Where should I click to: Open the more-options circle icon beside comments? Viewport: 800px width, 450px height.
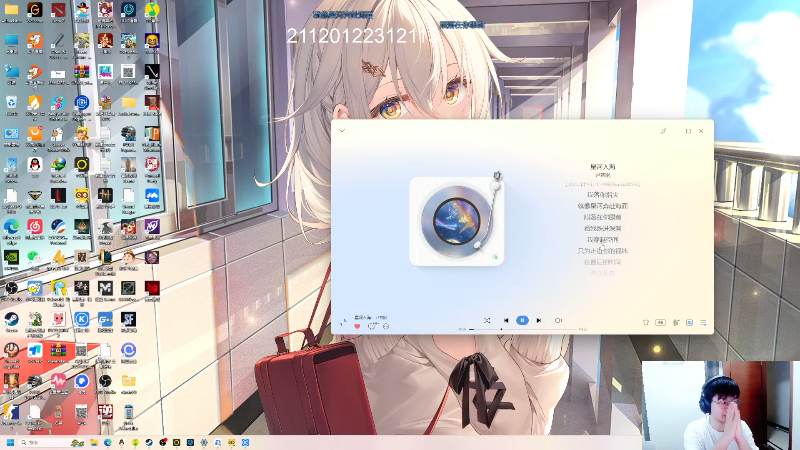coord(386,326)
